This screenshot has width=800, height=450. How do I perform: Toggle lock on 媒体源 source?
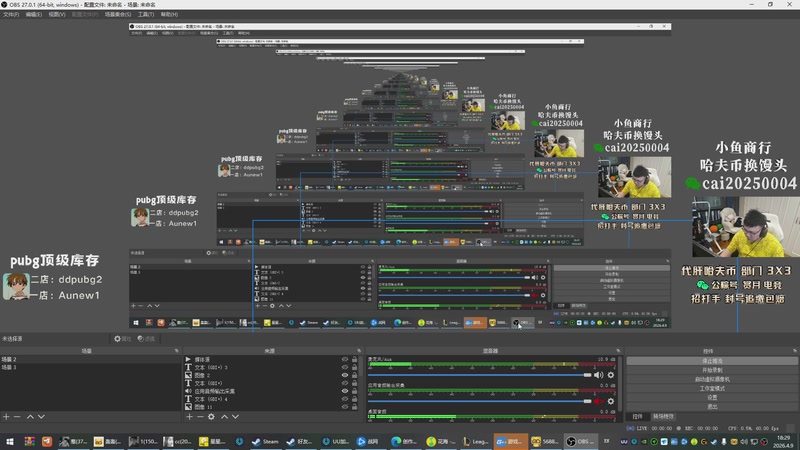coord(355,360)
